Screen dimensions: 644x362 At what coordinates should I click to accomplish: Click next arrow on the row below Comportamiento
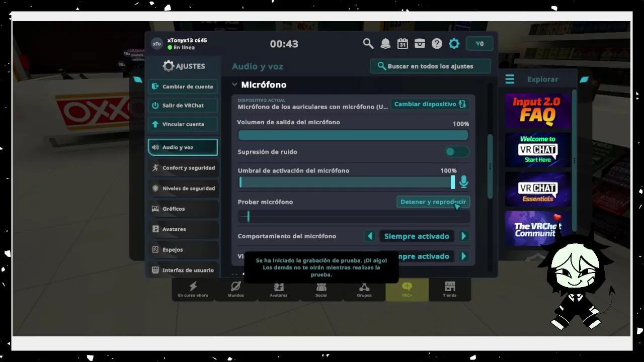point(463,256)
